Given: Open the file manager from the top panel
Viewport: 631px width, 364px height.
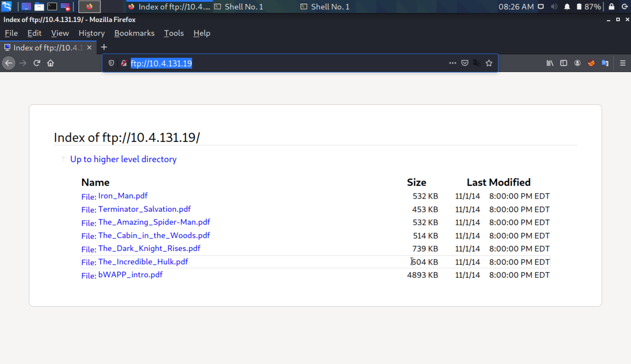Looking at the screenshot, I should 39,7.
